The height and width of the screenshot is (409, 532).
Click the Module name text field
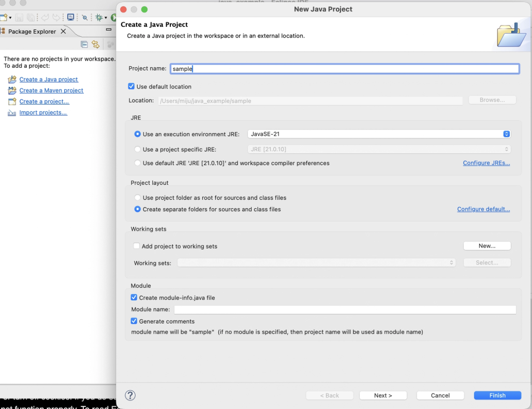point(345,310)
